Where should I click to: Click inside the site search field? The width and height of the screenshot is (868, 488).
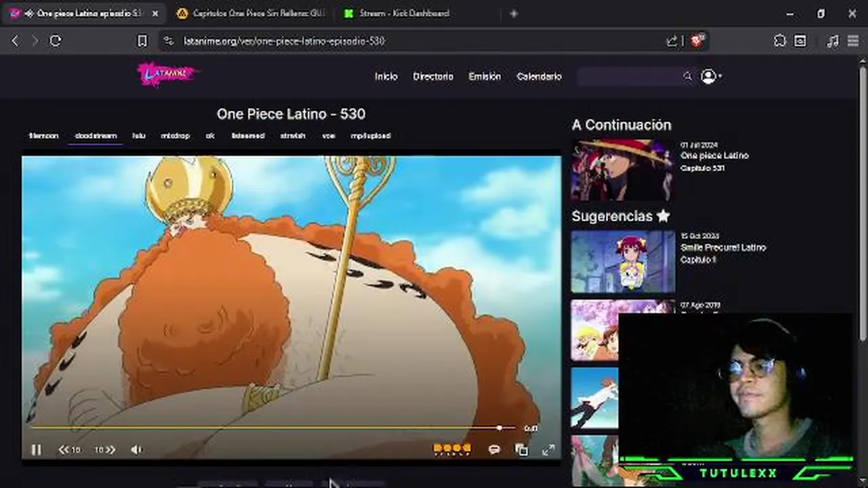(629, 77)
